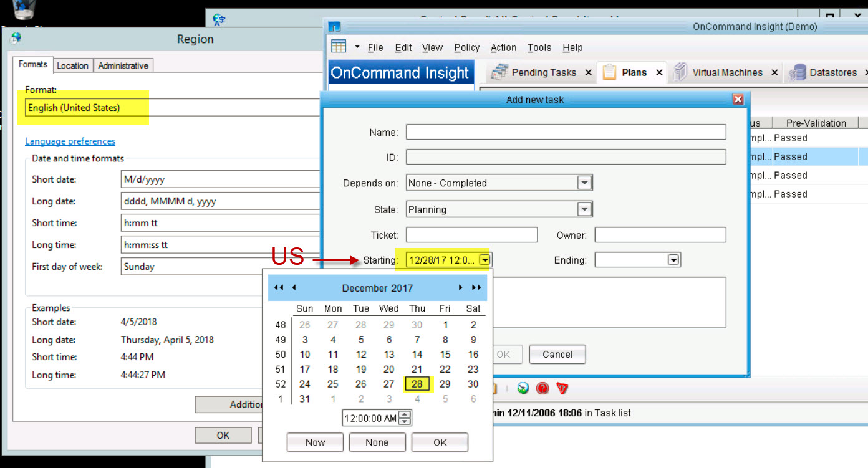Toggle the Starting date picker dropdown arrow
Screen dimensions: 868x468
coord(485,260)
